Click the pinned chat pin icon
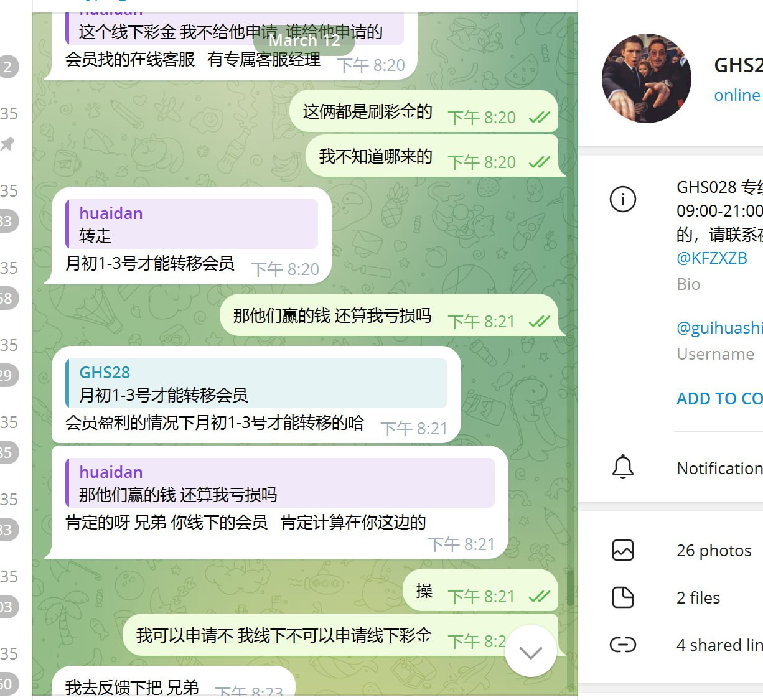Viewport: 763px width, 700px height. (7, 144)
